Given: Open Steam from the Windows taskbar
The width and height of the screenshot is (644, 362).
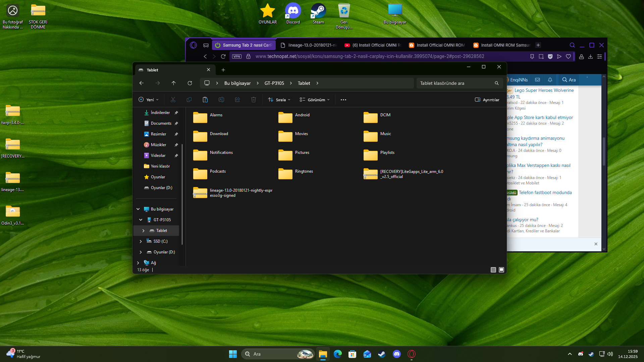Looking at the screenshot, I should (x=382, y=354).
